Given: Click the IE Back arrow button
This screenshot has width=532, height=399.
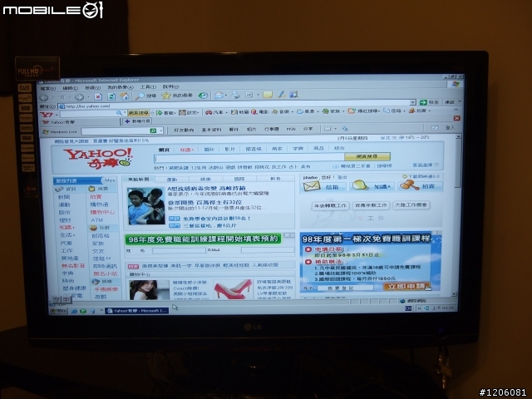Looking at the screenshot, I should (x=44, y=98).
